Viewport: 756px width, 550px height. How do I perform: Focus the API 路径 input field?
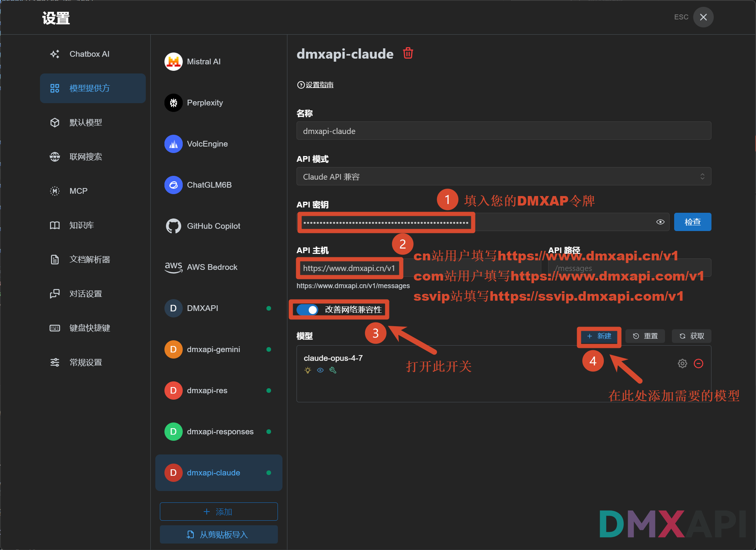pos(630,268)
